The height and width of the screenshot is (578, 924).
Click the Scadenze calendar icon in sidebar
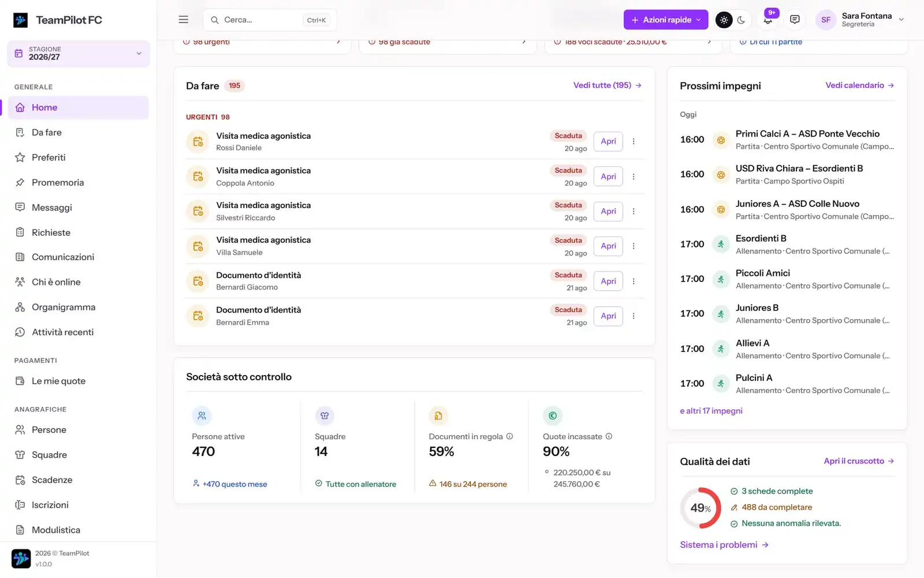coord(20,480)
